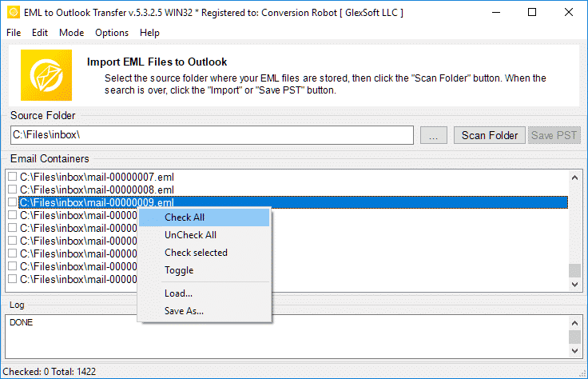
Task: Click the Email Containers scroll up arrow
Action: point(574,178)
